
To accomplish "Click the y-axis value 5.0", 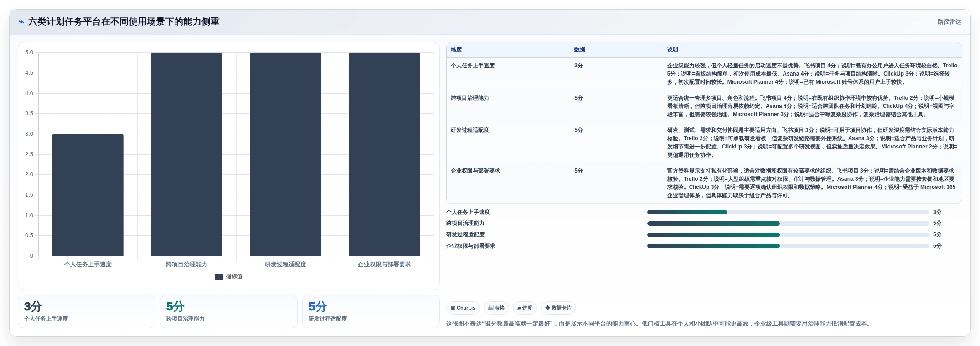I will (29, 52).
